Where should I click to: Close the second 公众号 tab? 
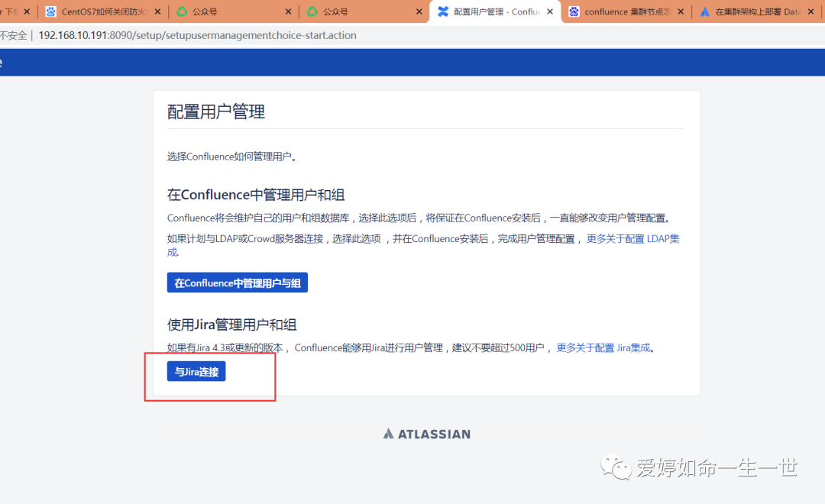point(419,11)
